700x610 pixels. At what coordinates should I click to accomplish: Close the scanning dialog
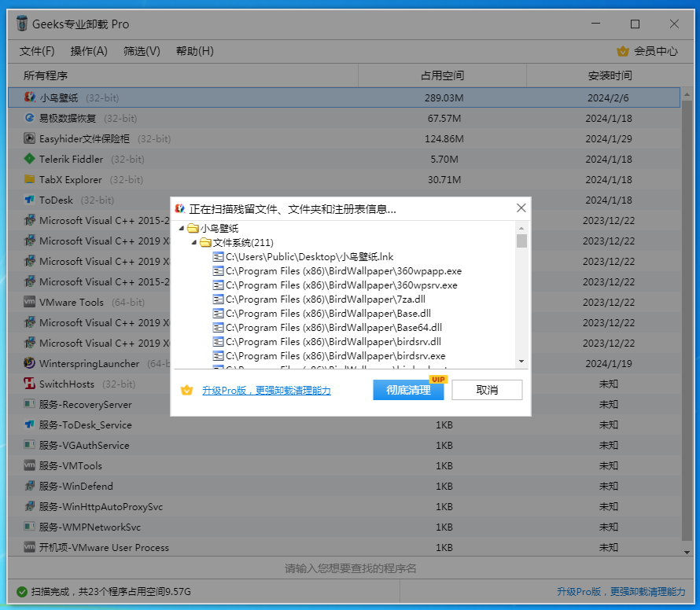tap(521, 208)
